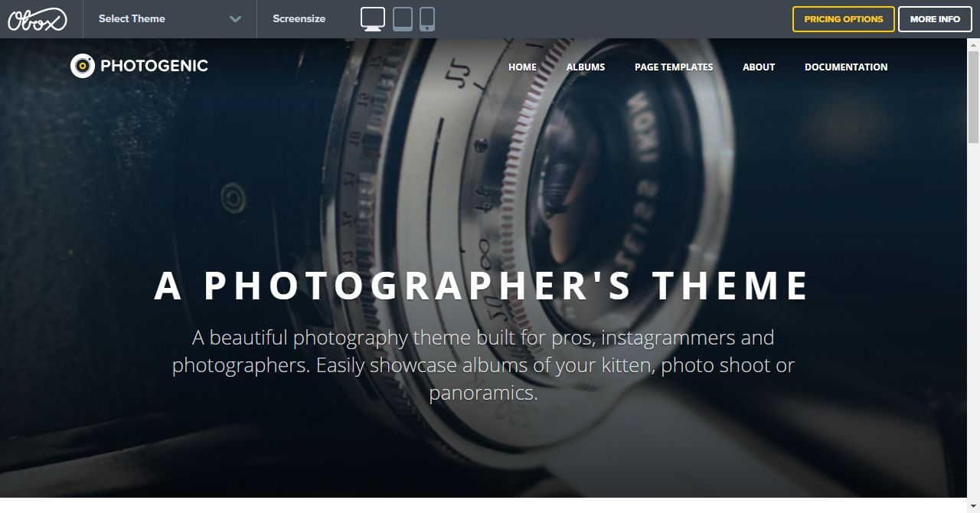
Task: Click the A Photographer's Theme heading
Action: tap(482, 286)
